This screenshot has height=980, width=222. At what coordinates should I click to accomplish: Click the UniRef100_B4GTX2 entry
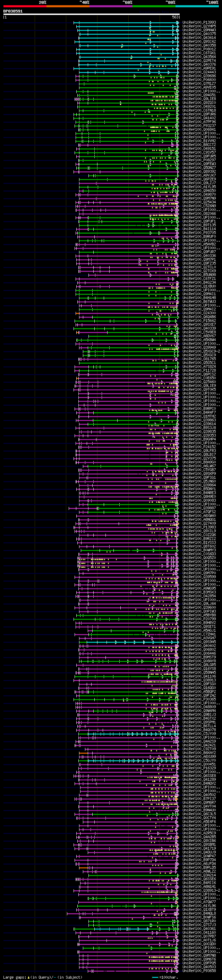[x=199, y=718]
